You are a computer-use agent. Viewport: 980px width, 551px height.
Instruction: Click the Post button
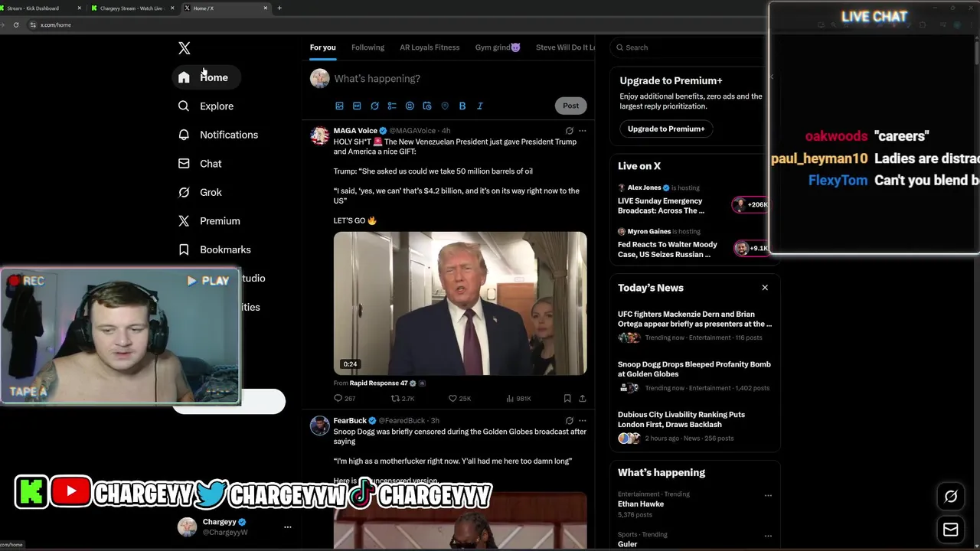pos(571,106)
